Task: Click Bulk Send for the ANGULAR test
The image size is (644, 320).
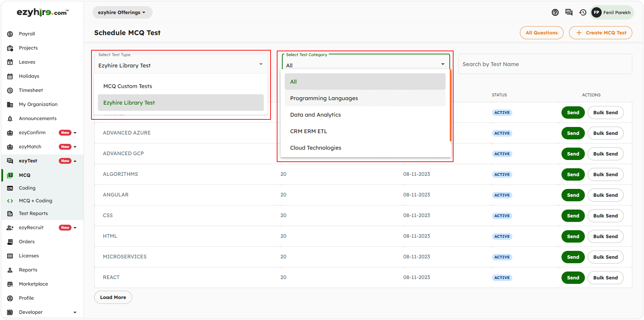Action: tap(605, 195)
